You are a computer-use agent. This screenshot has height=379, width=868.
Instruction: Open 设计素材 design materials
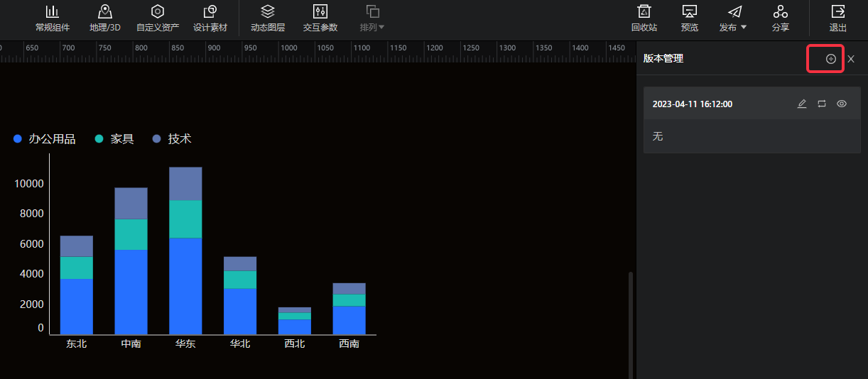click(x=210, y=18)
